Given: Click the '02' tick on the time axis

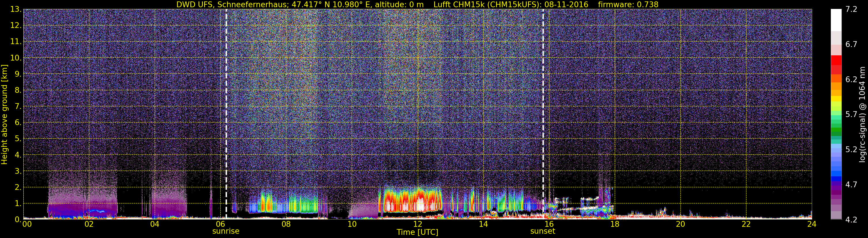Looking at the screenshot, I should (89, 224).
